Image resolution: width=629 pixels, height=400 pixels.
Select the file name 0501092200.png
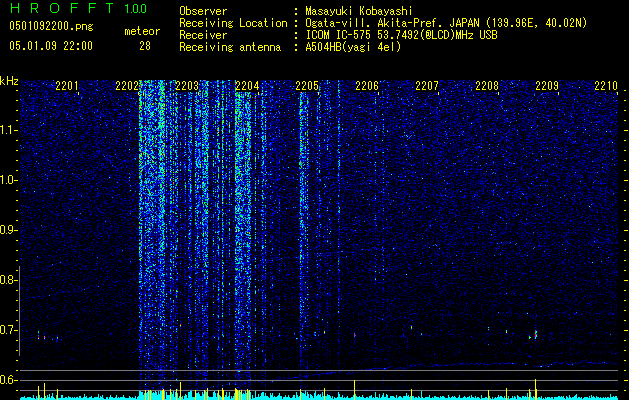point(51,27)
